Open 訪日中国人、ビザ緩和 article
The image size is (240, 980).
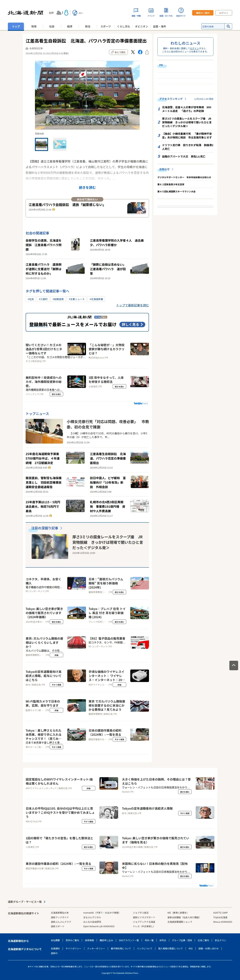[x=108, y=482]
